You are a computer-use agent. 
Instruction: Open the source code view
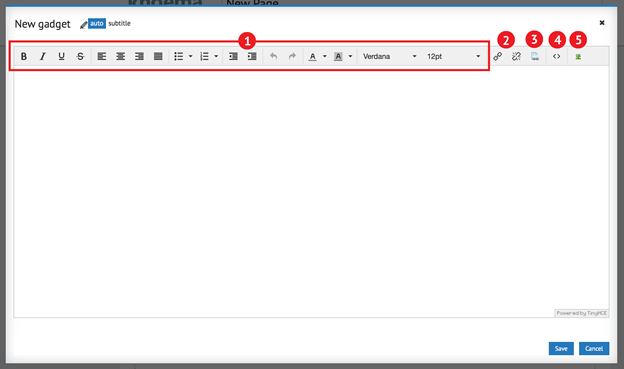[556, 57]
